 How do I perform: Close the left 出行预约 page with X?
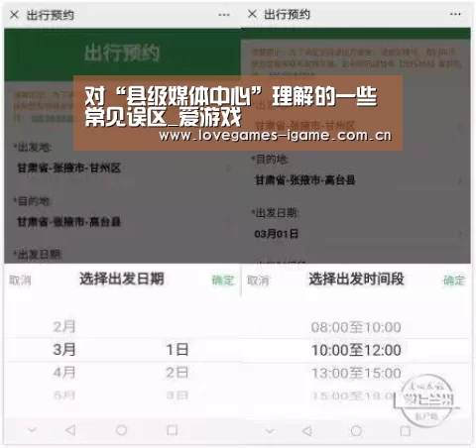pyautogui.click(x=14, y=15)
